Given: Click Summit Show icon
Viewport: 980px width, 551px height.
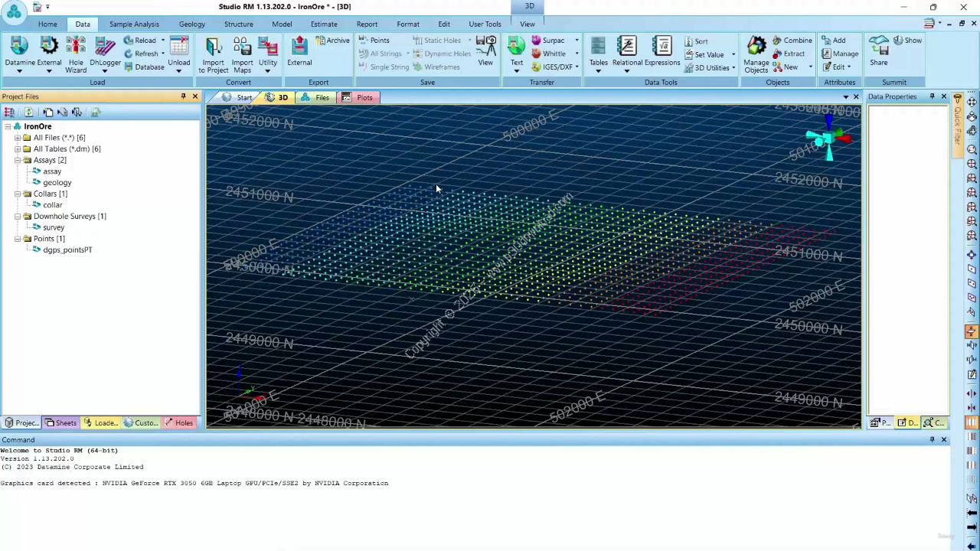Looking at the screenshot, I should pos(907,41).
